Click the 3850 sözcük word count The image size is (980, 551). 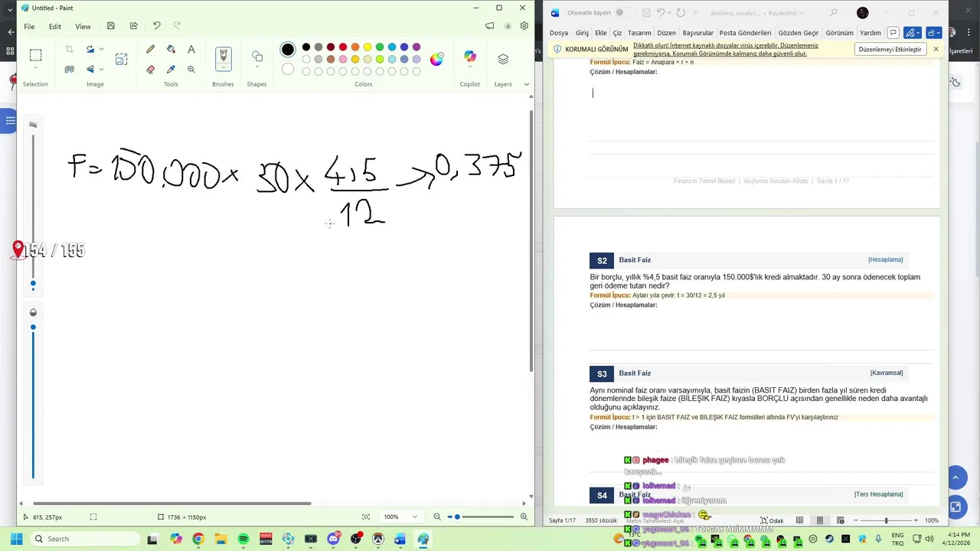pos(601,520)
